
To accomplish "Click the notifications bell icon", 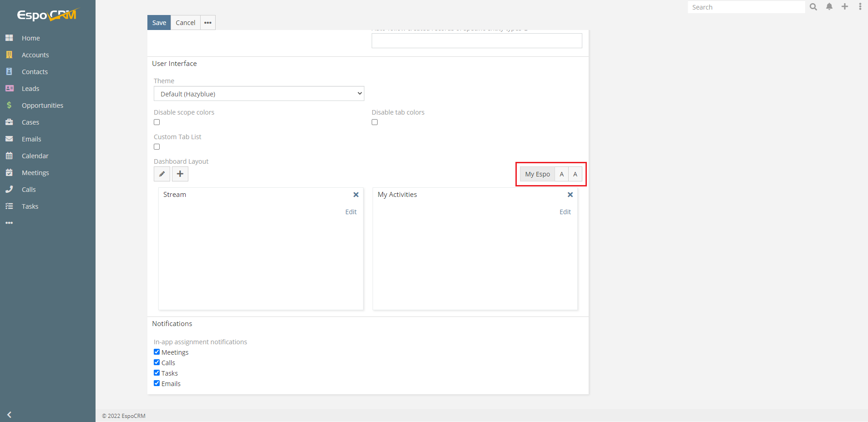I will (x=829, y=7).
